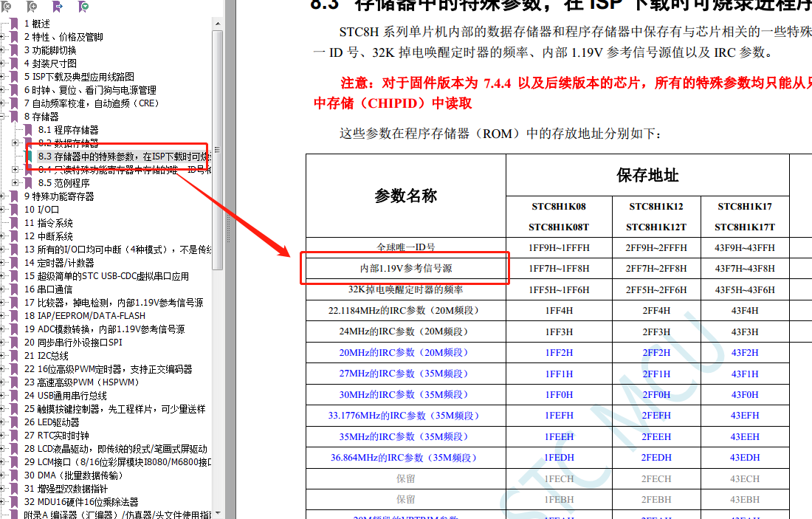Open 15 超级简单的STC USB-CDC虚拟串口应用
Screen dimensions: 812x519
tap(107, 276)
